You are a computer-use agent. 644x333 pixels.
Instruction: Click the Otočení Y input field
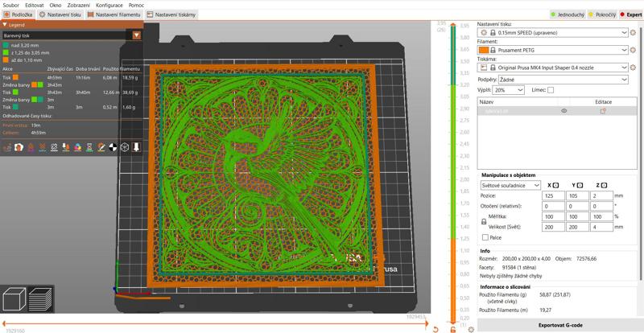click(x=577, y=206)
